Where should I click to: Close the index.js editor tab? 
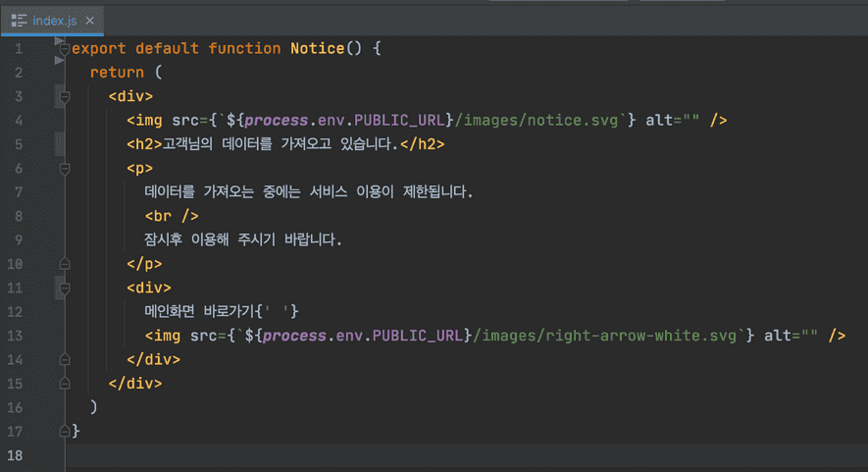pyautogui.click(x=90, y=21)
